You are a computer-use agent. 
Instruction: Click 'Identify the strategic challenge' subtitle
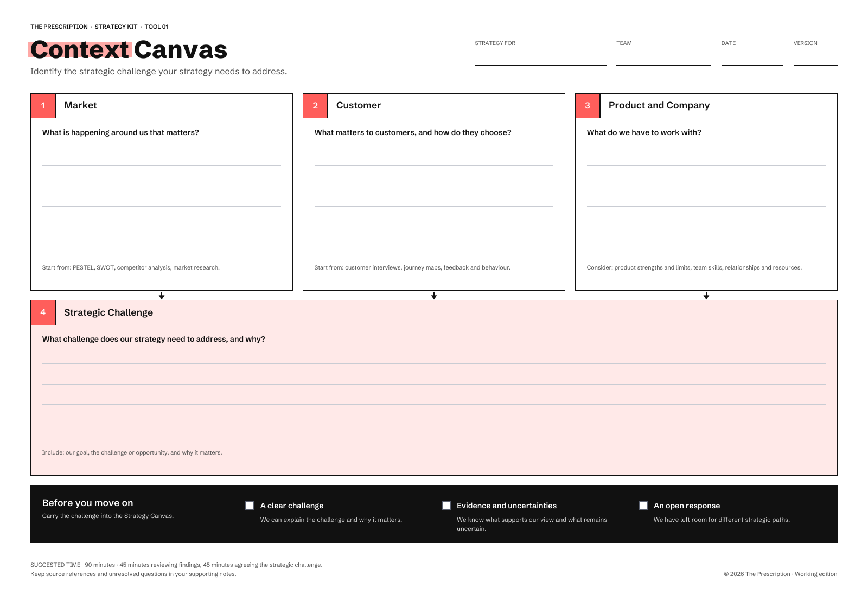click(159, 71)
